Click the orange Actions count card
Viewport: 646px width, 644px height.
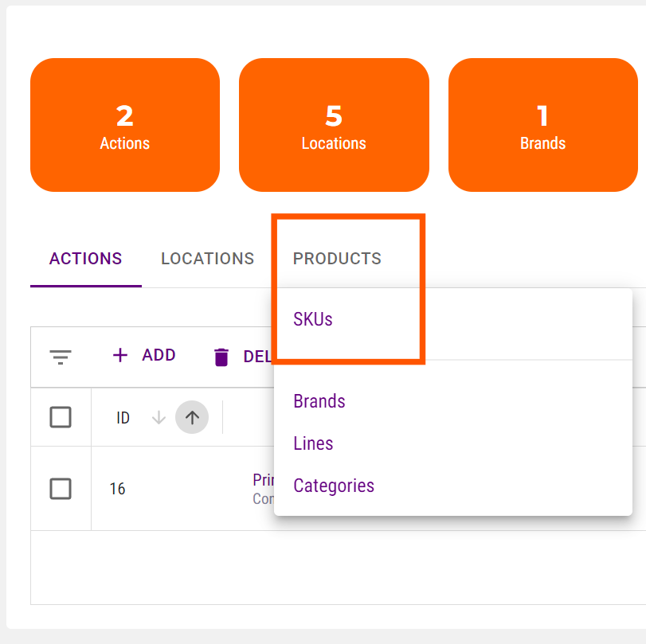[125, 125]
